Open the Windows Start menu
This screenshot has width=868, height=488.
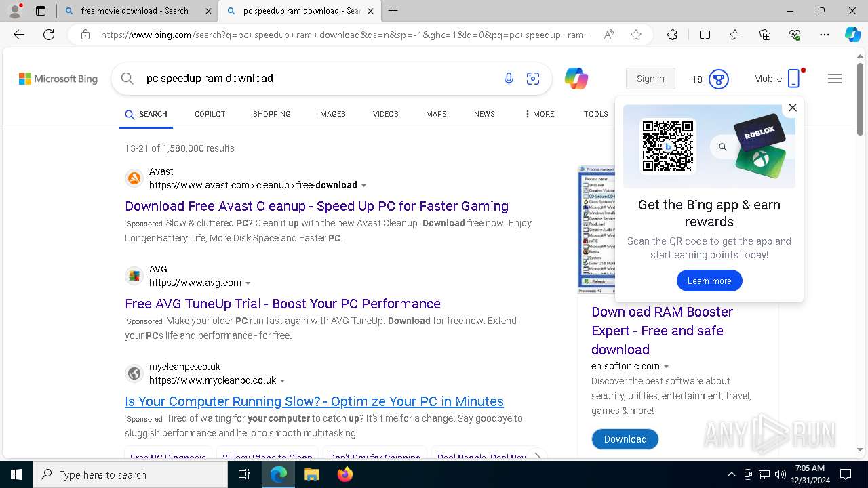(x=16, y=474)
